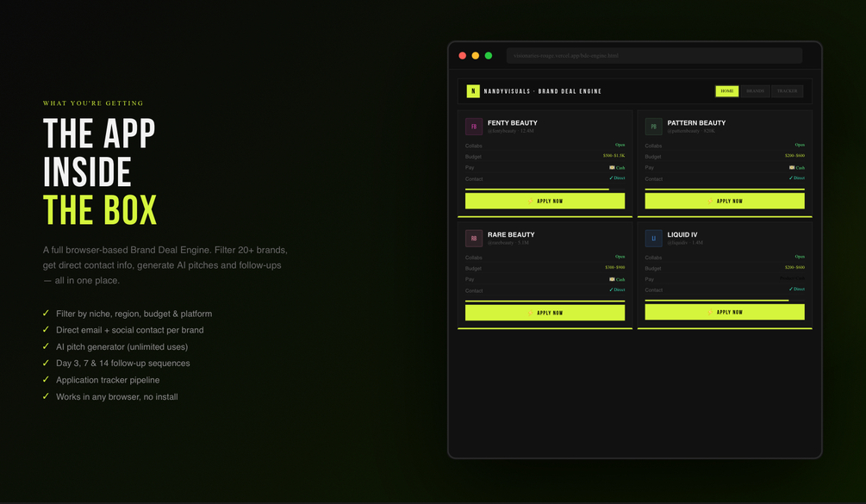Open the PB avatar for Pattern Beauty
Screen dimensions: 866x504
pos(653,127)
